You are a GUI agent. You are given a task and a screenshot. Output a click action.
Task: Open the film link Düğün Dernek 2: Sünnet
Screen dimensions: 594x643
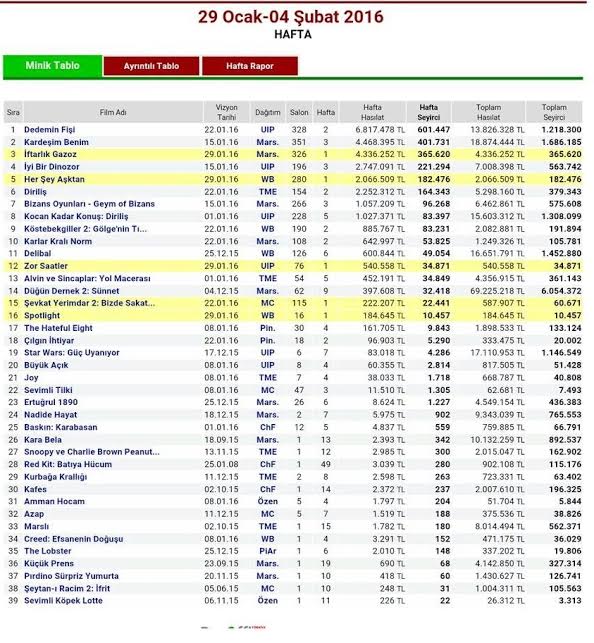pyautogui.click(x=71, y=291)
